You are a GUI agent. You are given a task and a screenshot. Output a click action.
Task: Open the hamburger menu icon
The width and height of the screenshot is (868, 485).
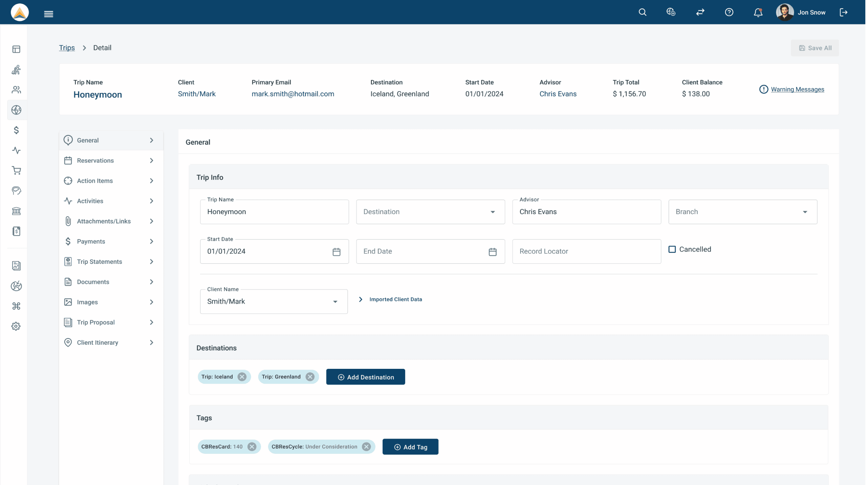tap(48, 14)
